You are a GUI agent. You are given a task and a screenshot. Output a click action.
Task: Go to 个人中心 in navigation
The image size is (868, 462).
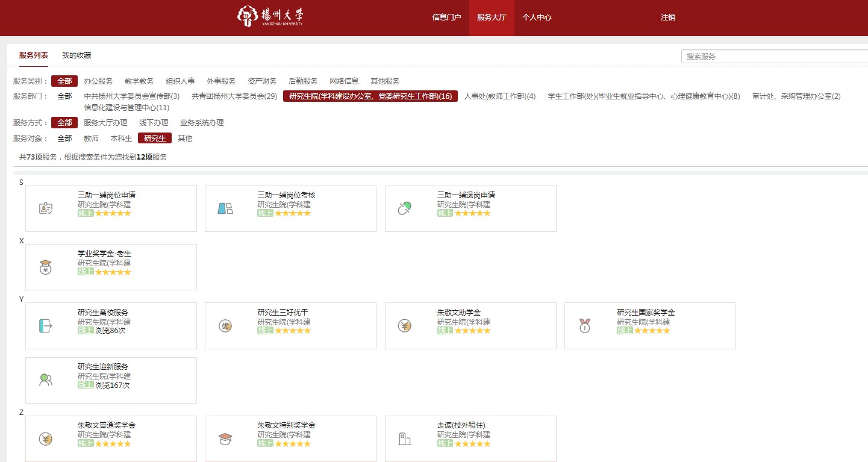tap(536, 17)
